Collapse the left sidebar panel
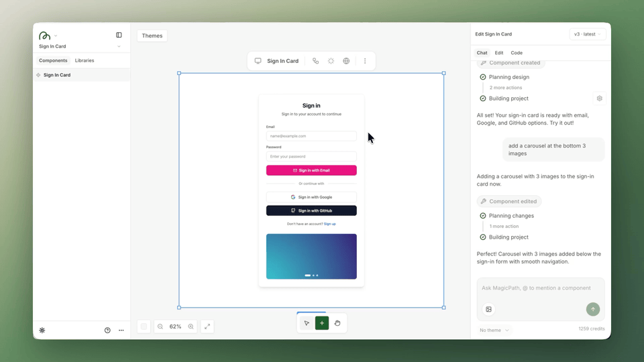644x362 pixels. point(119,36)
